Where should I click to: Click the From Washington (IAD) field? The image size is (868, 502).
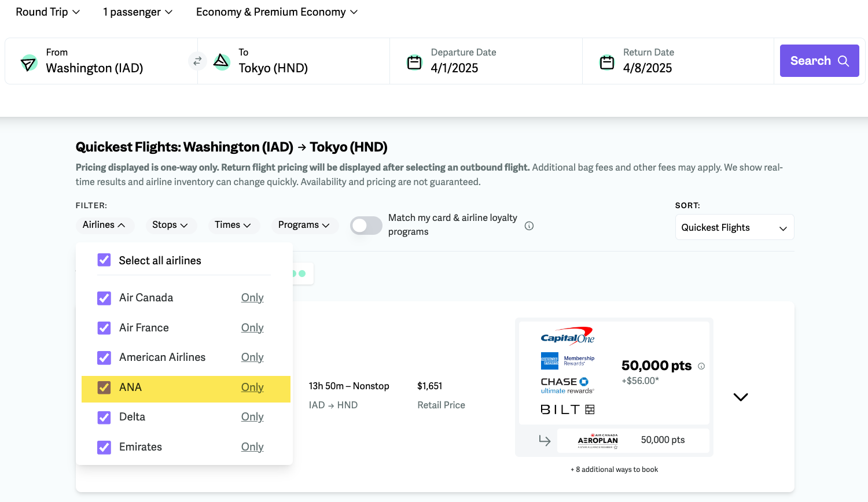(x=101, y=61)
